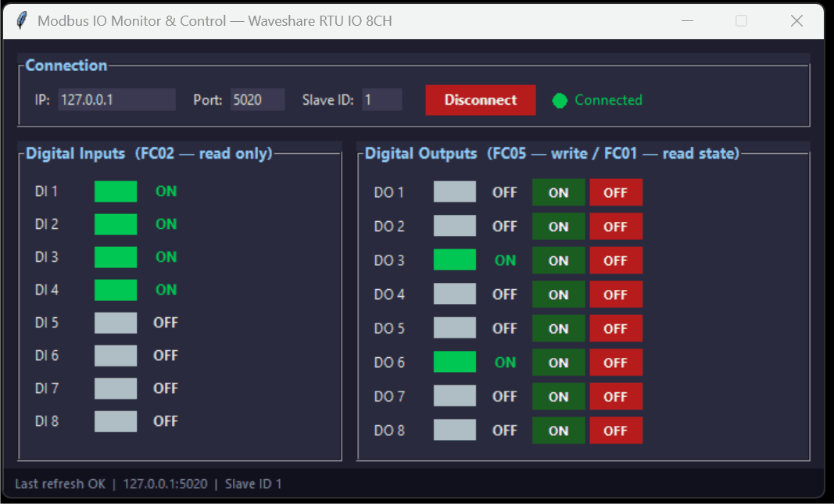Click the green ON state text for DO 6
This screenshot has height=504, width=834.
[x=505, y=363]
